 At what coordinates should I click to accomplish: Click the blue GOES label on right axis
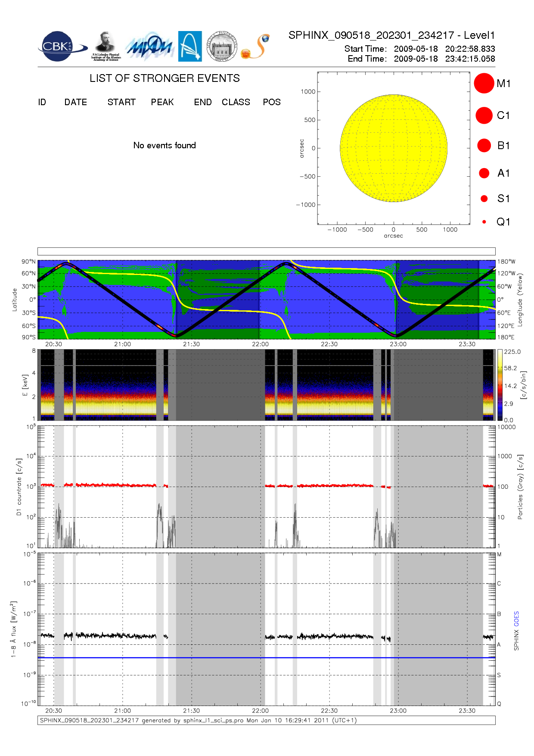[x=516, y=619]
